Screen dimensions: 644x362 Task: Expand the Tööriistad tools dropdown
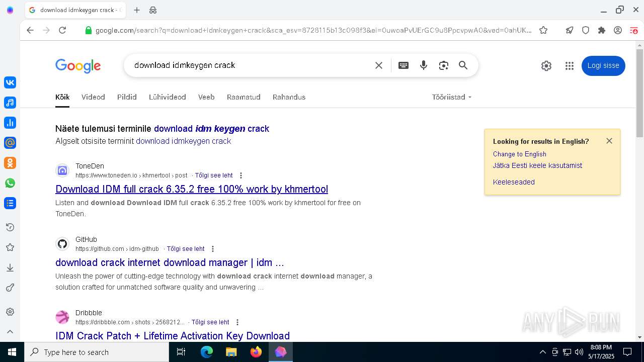click(x=452, y=97)
